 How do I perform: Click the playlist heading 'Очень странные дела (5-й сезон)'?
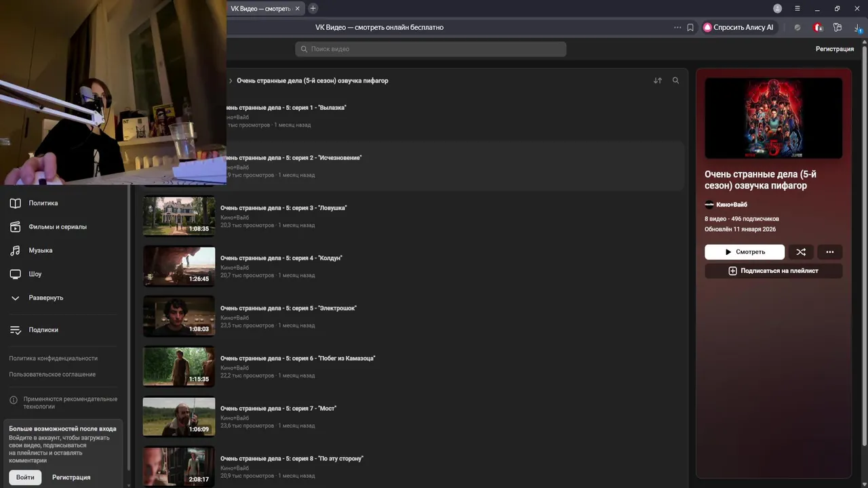click(x=313, y=81)
